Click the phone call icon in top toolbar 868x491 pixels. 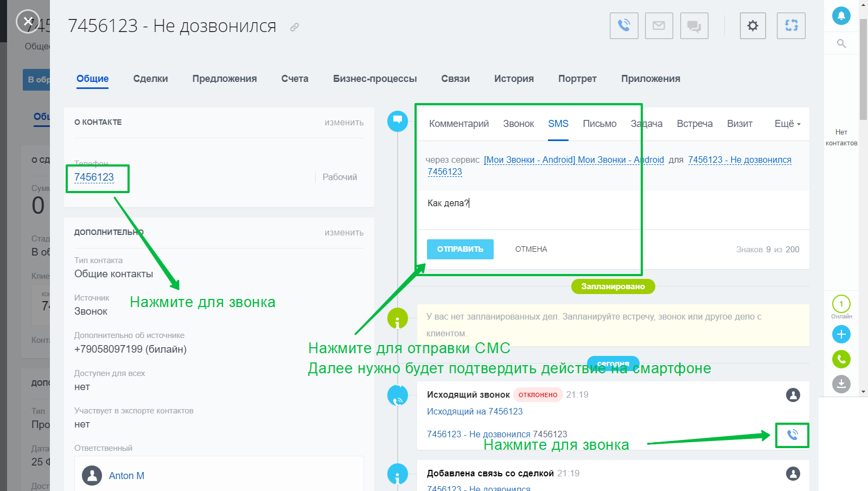click(x=624, y=25)
